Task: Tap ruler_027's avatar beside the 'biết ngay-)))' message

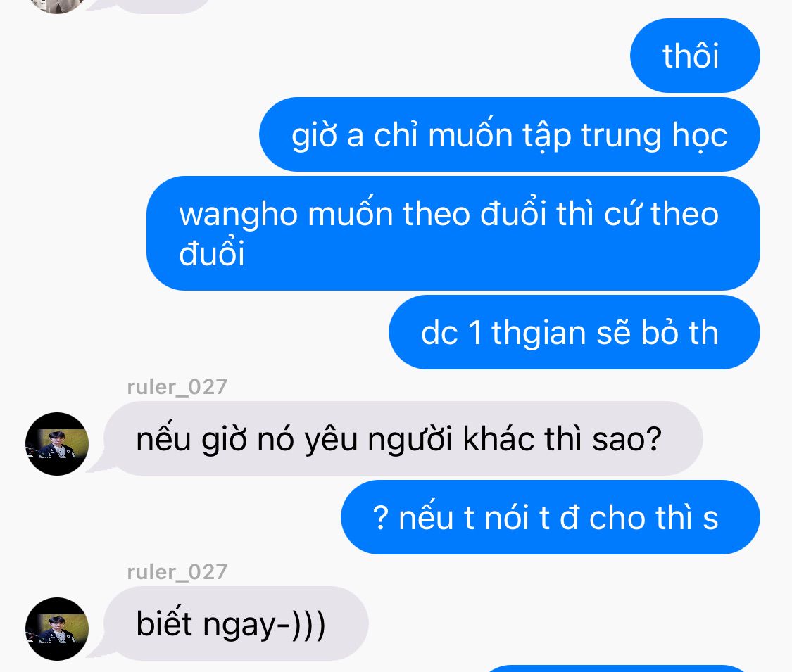Action: click(x=57, y=629)
